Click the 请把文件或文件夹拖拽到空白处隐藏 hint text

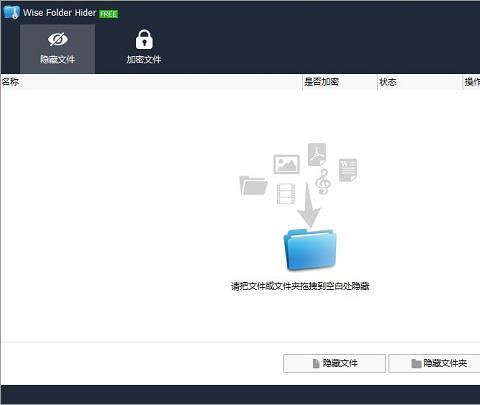(x=300, y=286)
